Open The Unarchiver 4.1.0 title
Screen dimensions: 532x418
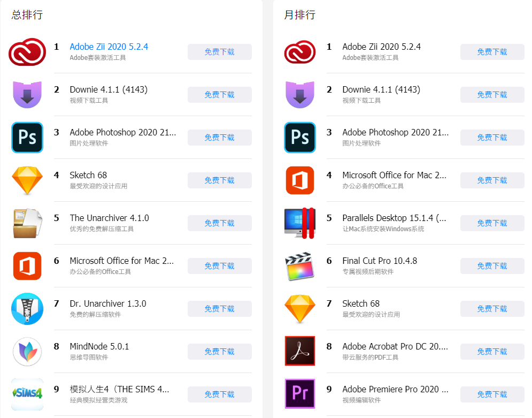pyautogui.click(x=109, y=218)
